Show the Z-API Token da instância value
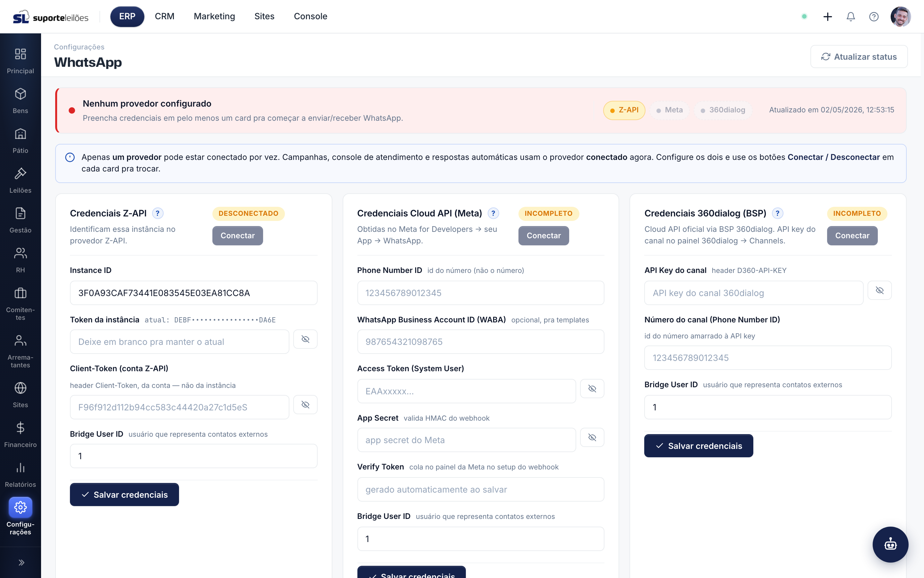Viewport: 924px width, 578px height. tap(305, 339)
